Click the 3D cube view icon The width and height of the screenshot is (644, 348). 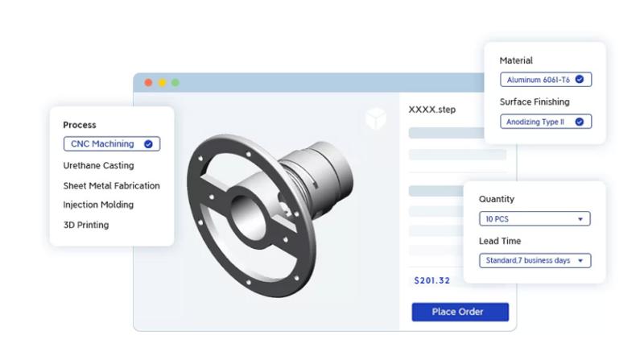click(x=375, y=119)
